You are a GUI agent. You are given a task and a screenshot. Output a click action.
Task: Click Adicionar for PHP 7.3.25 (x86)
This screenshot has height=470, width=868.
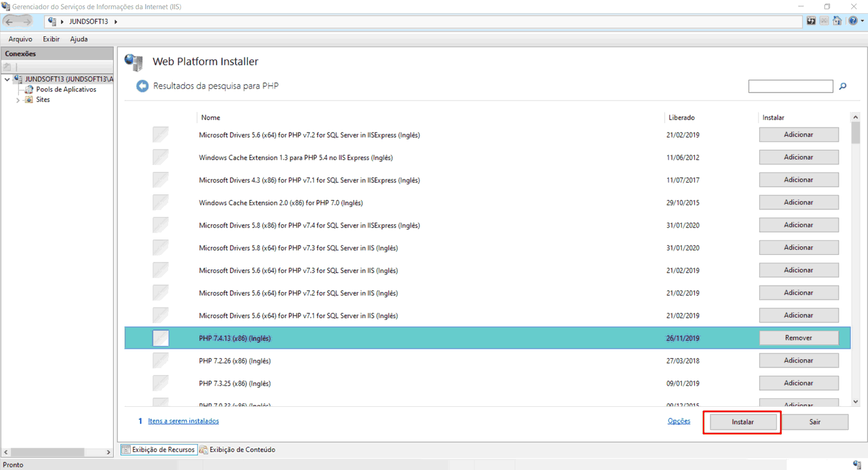[x=799, y=383]
